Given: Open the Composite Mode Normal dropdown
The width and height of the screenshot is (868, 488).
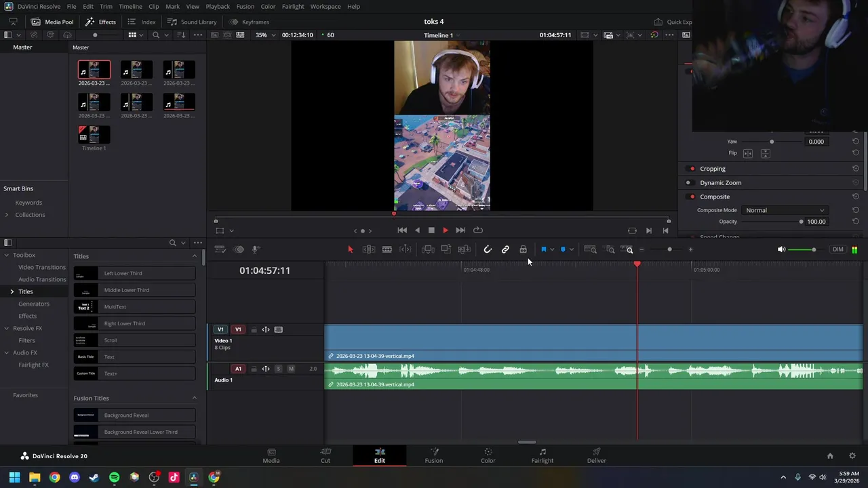Looking at the screenshot, I should pyautogui.click(x=785, y=210).
